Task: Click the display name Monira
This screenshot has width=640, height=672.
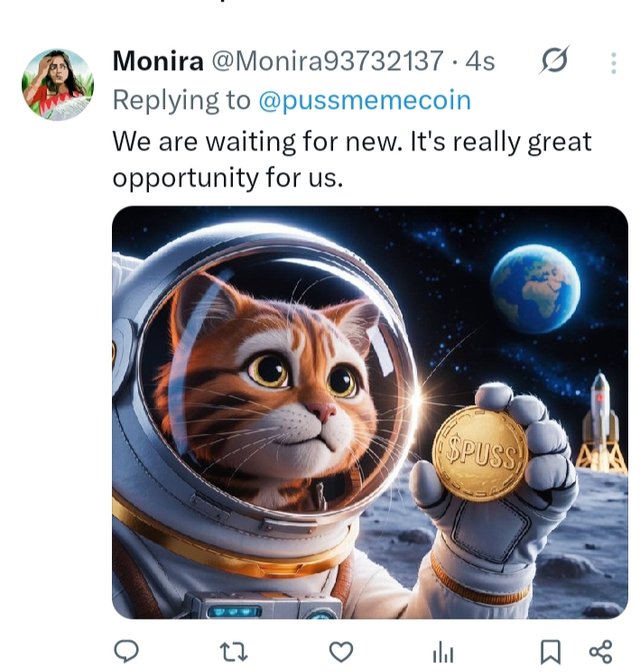Action: 158,61
